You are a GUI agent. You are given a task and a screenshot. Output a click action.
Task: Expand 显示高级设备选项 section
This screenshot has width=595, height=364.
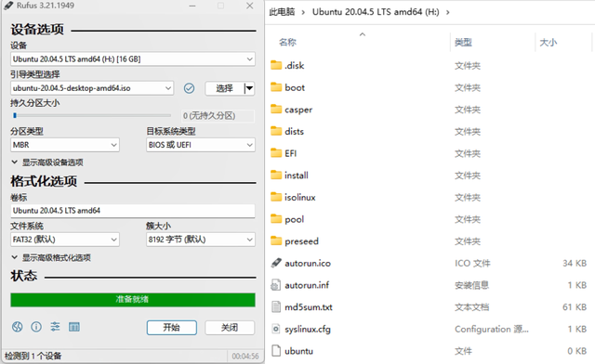coord(47,162)
